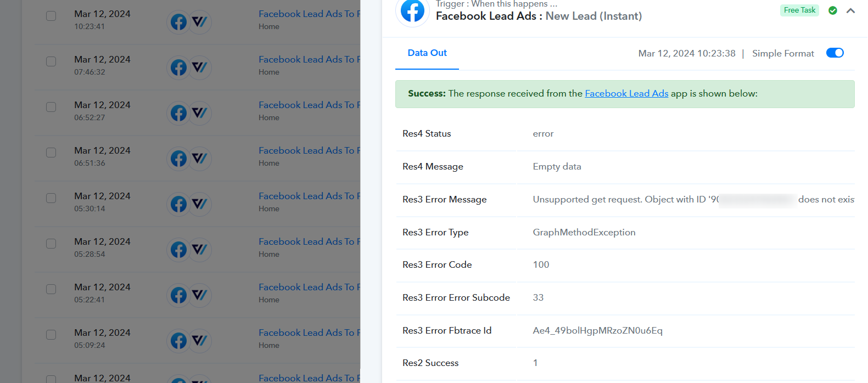Toggle the Simple Format switch

click(x=835, y=53)
